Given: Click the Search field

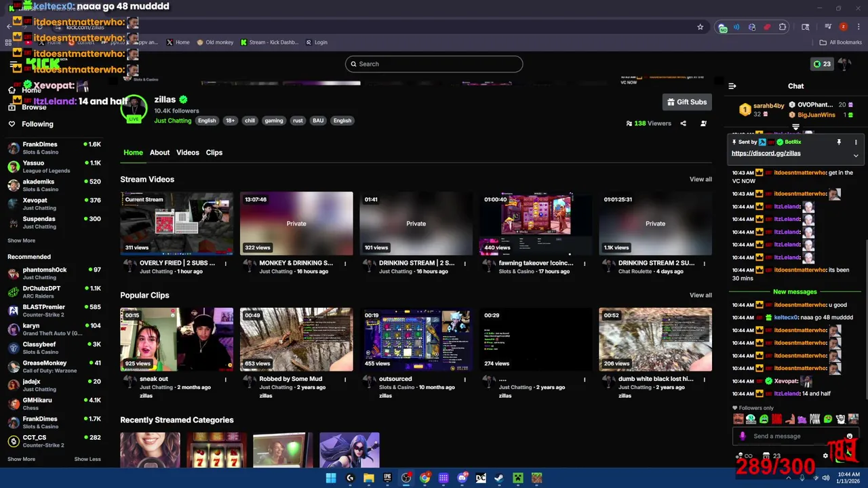Looking at the screenshot, I should [434, 64].
